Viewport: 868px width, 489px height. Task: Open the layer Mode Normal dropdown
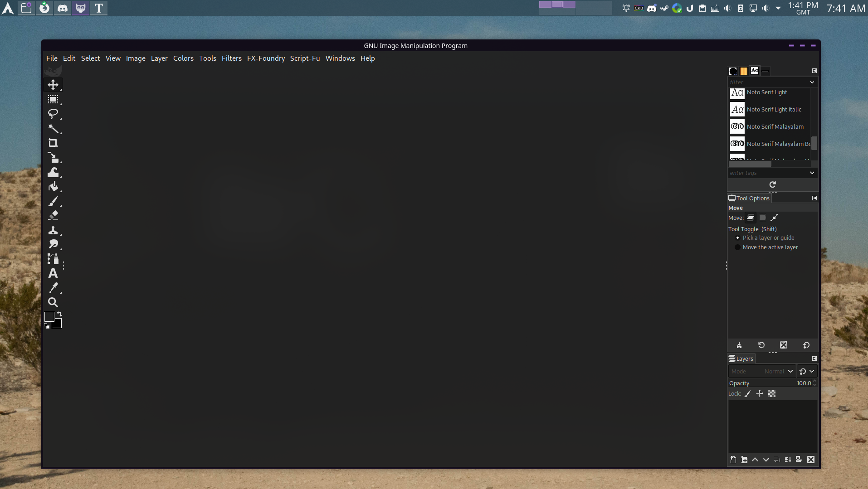(761, 371)
